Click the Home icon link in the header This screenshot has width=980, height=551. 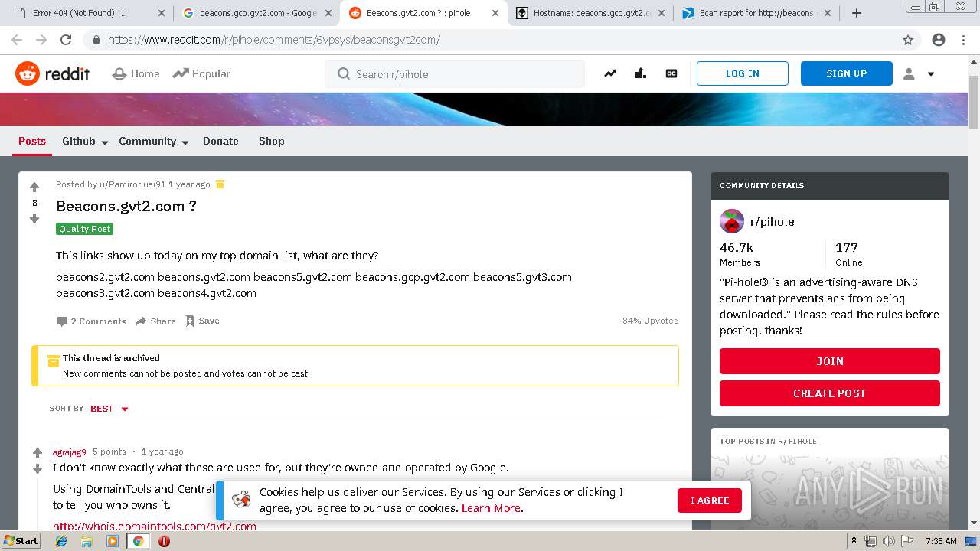point(136,73)
